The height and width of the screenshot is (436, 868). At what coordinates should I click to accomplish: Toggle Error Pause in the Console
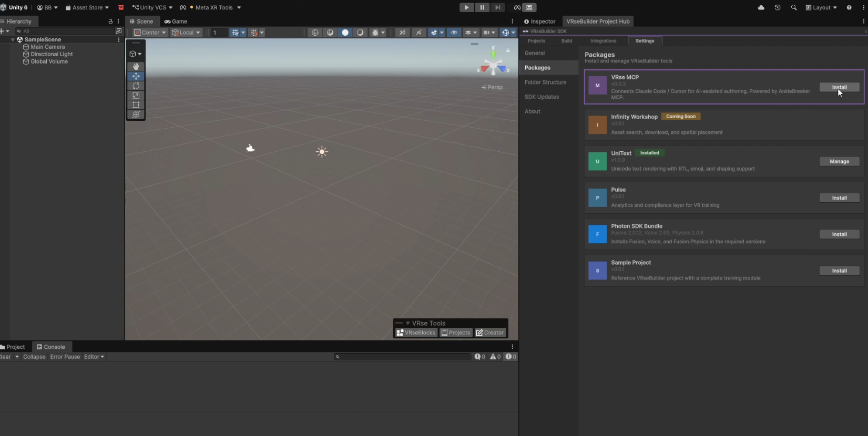(x=65, y=357)
